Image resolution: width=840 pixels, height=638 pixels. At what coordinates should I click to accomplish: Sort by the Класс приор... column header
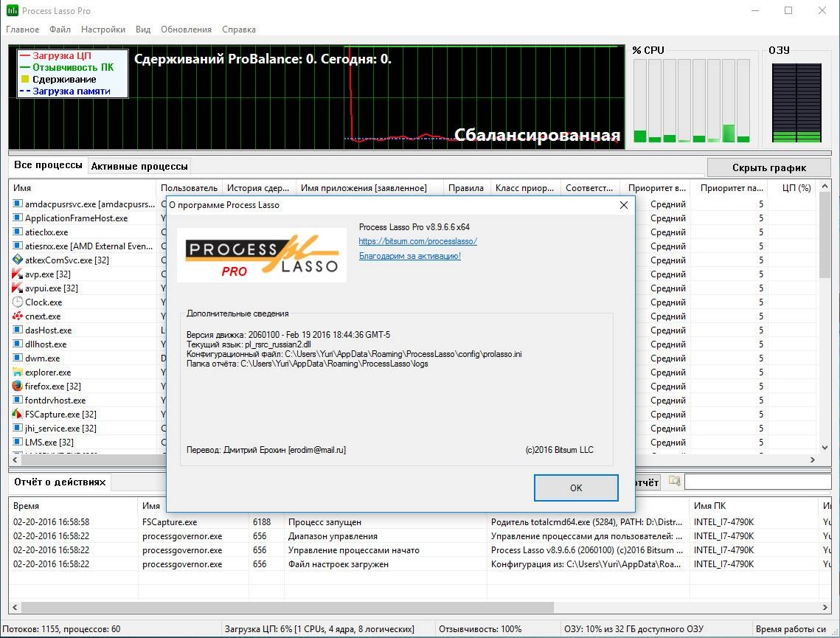(526, 188)
